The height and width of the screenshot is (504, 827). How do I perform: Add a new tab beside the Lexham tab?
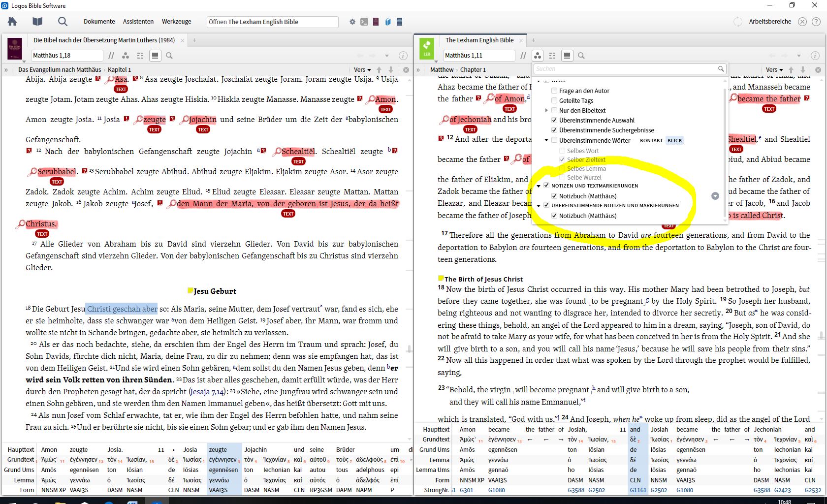tap(533, 40)
